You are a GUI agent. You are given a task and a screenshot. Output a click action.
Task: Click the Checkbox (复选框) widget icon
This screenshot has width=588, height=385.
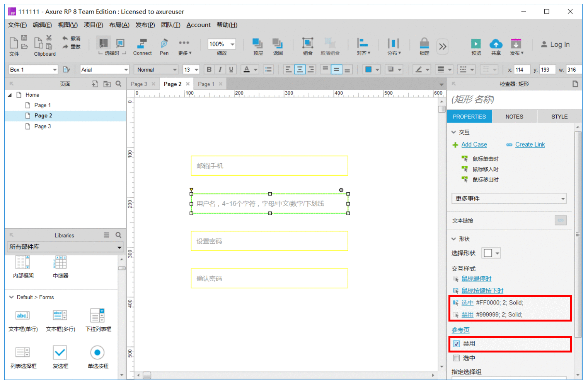point(60,352)
